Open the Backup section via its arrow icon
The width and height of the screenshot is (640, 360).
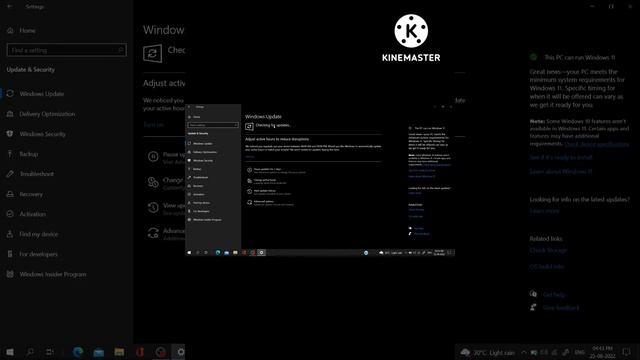click(10, 154)
